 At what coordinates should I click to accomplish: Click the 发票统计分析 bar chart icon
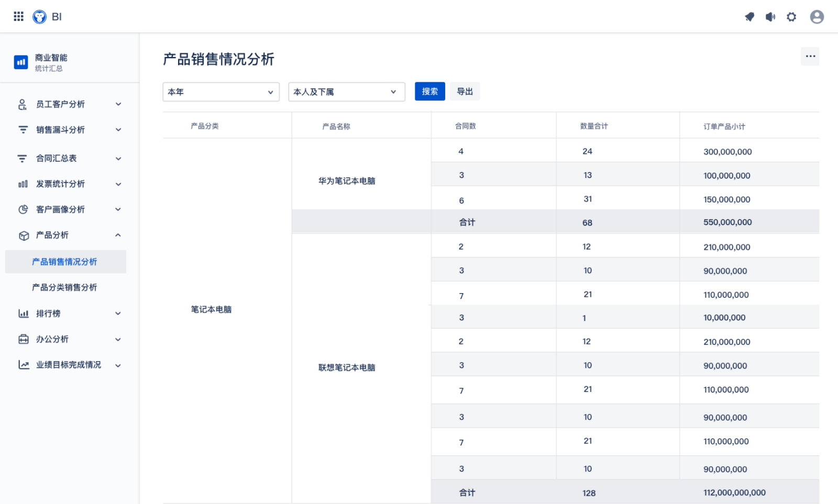click(23, 184)
